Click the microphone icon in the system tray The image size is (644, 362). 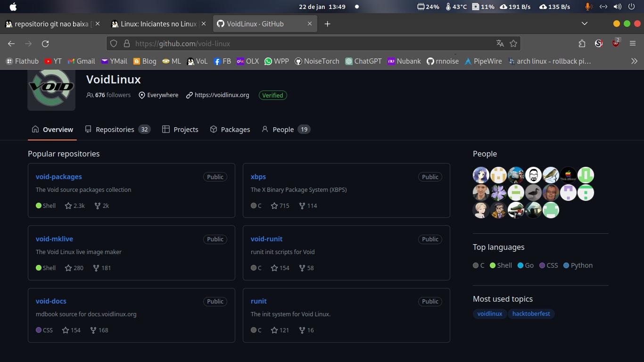click(x=588, y=7)
